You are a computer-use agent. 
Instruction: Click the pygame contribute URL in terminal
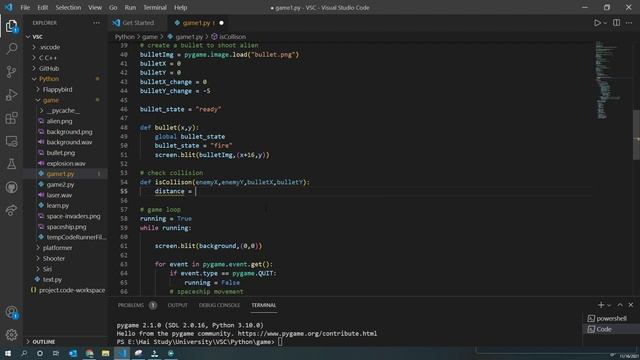pyautogui.click(x=307, y=333)
